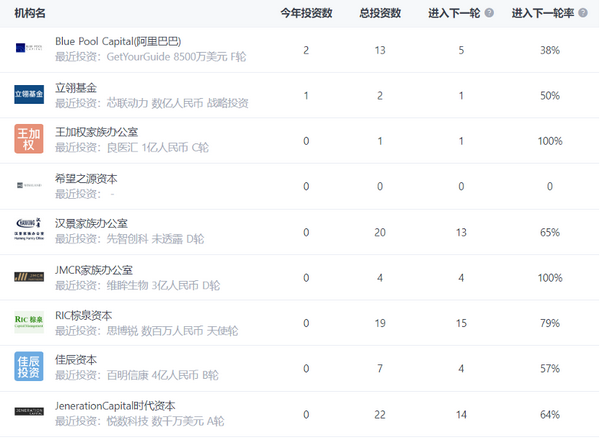Viewport: 600px width, 438px height.
Task: Click recent investment 先智创科 未透露 D轮
Action: click(x=155, y=239)
